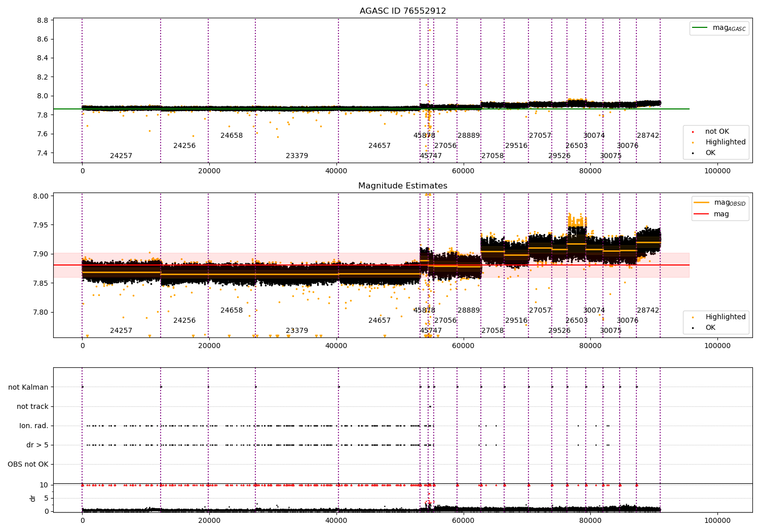Image resolution: width=760 pixels, height=532 pixels.
Task: Click the "dr > 5" axis label
Action: pos(37,445)
